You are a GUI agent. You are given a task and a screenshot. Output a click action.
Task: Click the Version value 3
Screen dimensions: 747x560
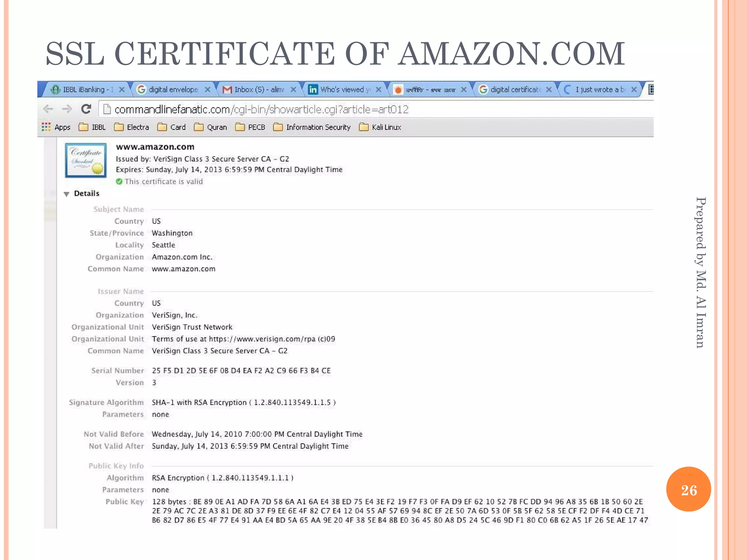pyautogui.click(x=154, y=382)
